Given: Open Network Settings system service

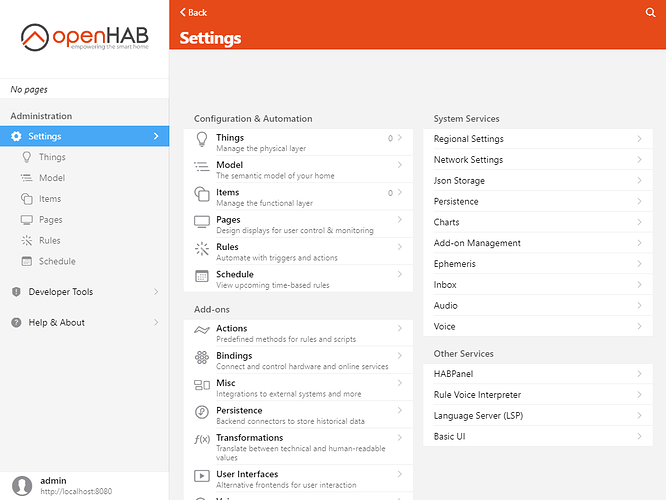Looking at the screenshot, I should pos(538,160).
